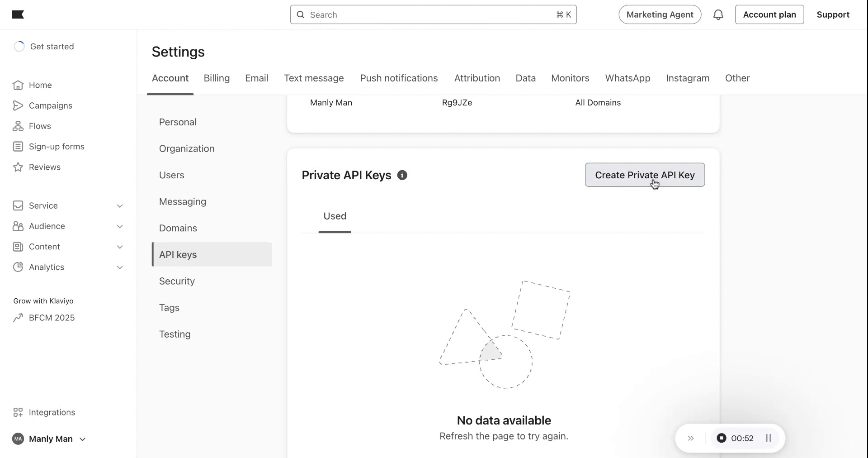Open the BFCM 2025 growth icon
Viewport: 868px width, 458px height.
(x=18, y=317)
